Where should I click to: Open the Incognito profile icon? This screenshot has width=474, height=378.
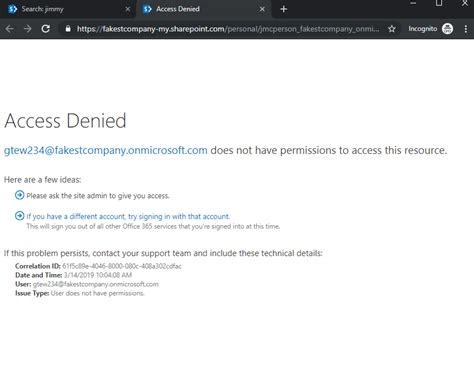(447, 29)
